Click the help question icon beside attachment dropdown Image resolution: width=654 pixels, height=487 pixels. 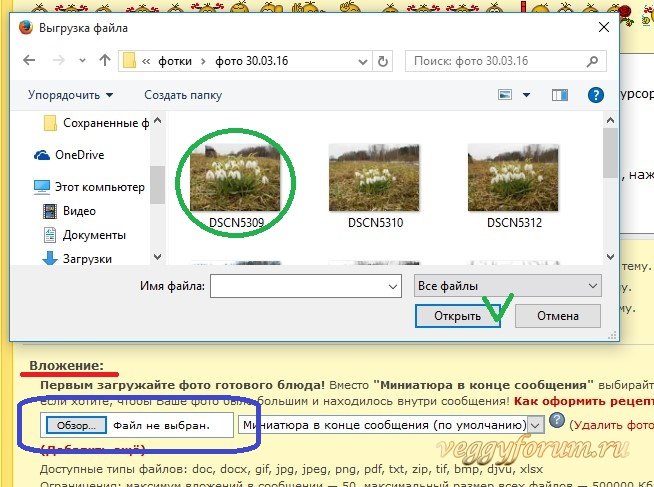point(556,420)
